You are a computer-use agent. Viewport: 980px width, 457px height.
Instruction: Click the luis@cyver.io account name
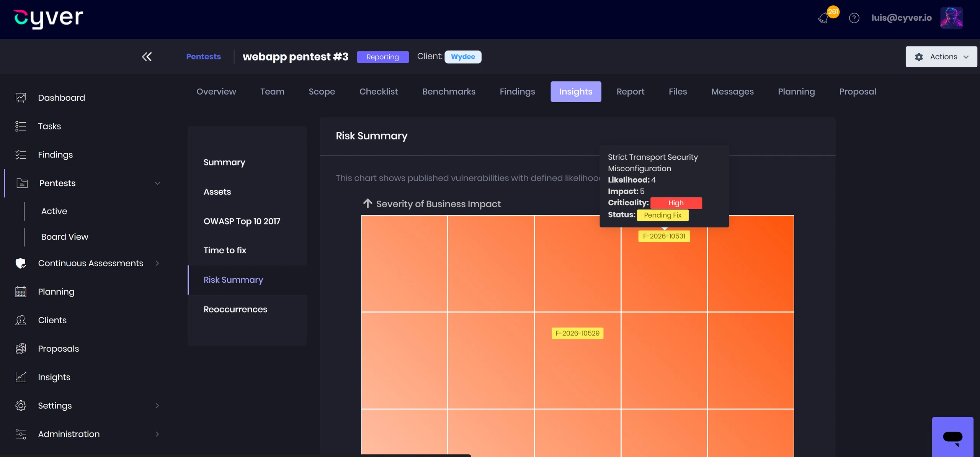902,18
